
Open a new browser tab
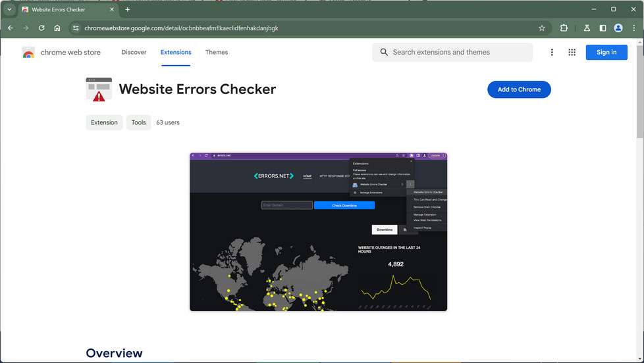click(x=127, y=9)
